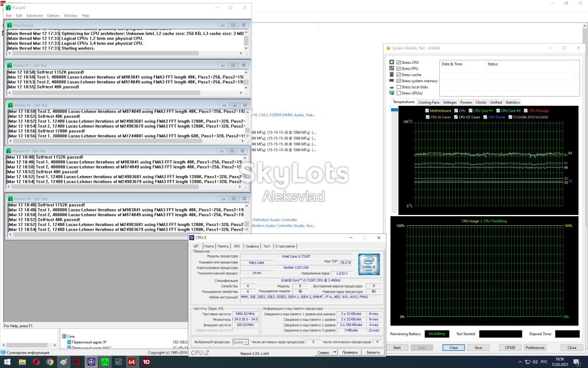Image resolution: width=588 pixels, height=368 pixels.
Task: Click the Stress local disks drive icon
Action: (x=392, y=87)
